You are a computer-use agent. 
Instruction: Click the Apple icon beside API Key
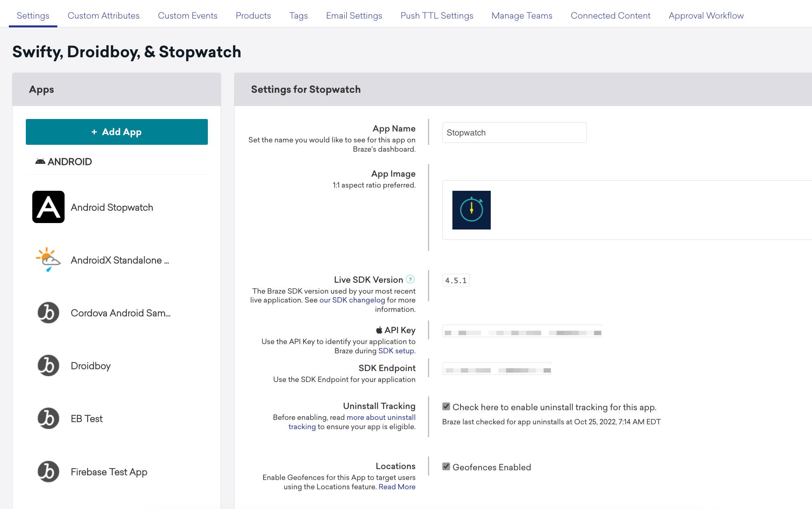click(379, 330)
